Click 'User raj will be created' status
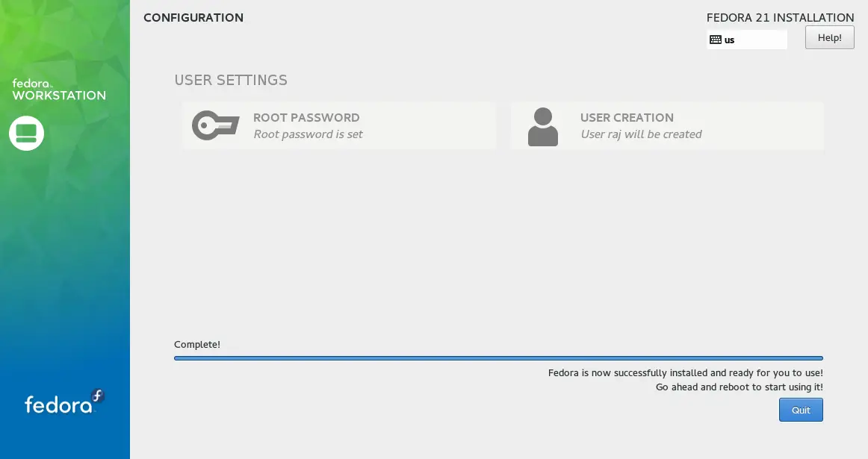Image resolution: width=868 pixels, height=459 pixels. (641, 134)
